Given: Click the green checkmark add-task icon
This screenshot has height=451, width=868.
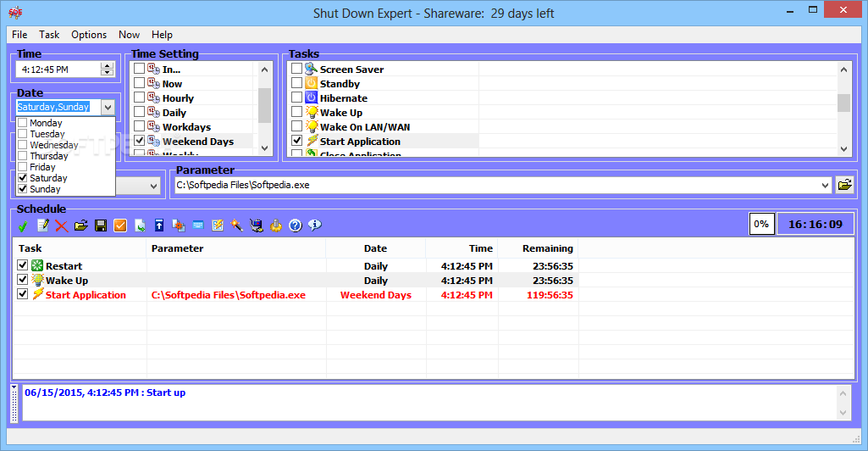Looking at the screenshot, I should click(x=23, y=225).
